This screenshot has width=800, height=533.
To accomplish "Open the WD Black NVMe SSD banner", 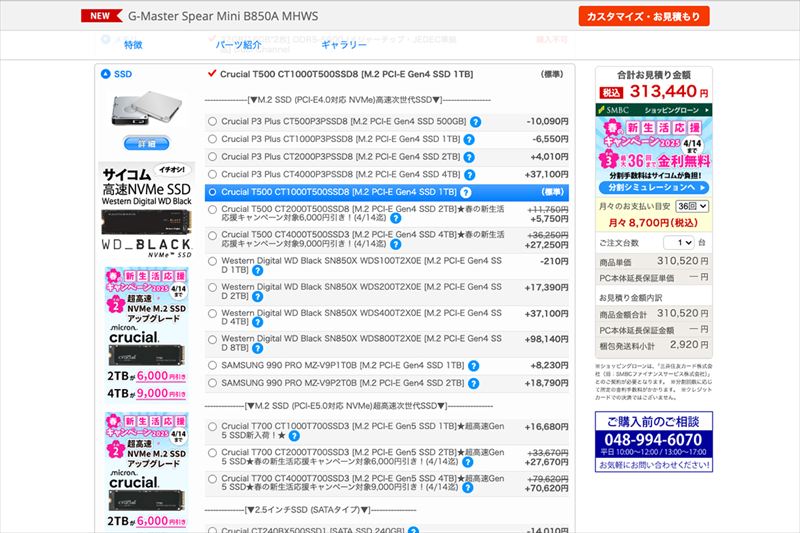I will pyautogui.click(x=146, y=211).
